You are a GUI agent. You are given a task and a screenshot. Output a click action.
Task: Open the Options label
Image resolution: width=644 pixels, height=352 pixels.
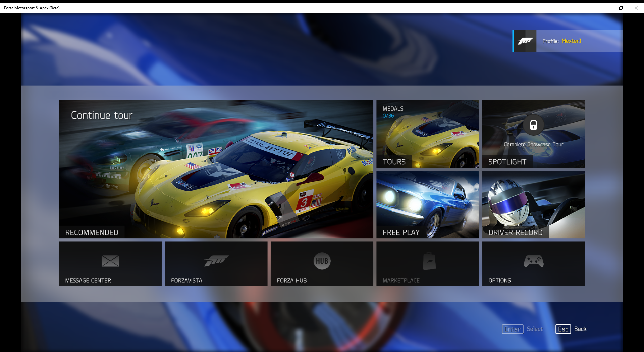pyautogui.click(x=499, y=280)
